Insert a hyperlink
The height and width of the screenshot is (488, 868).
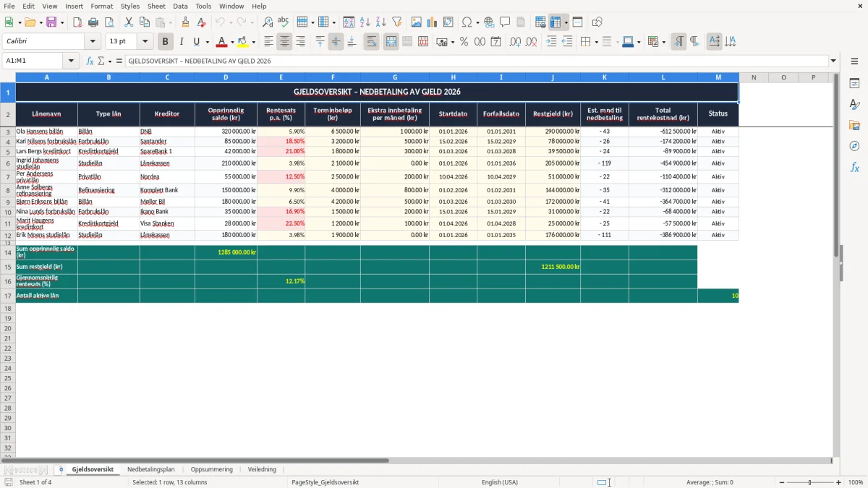(x=490, y=22)
